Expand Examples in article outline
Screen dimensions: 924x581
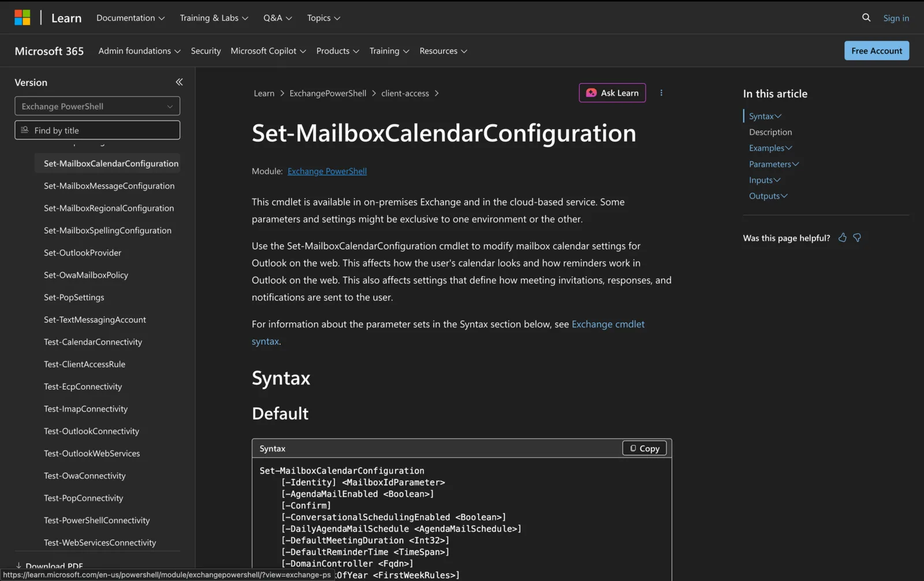click(x=770, y=148)
